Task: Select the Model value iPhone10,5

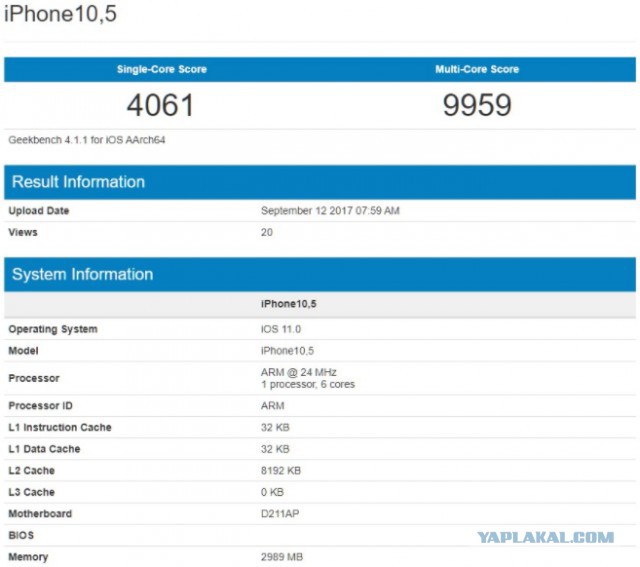Action: click(x=287, y=351)
